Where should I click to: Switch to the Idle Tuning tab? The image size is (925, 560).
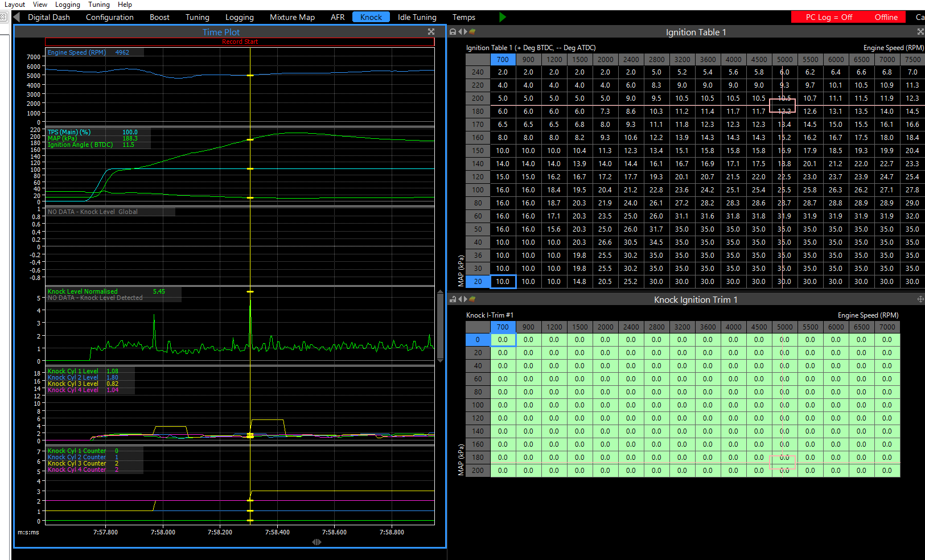point(417,17)
